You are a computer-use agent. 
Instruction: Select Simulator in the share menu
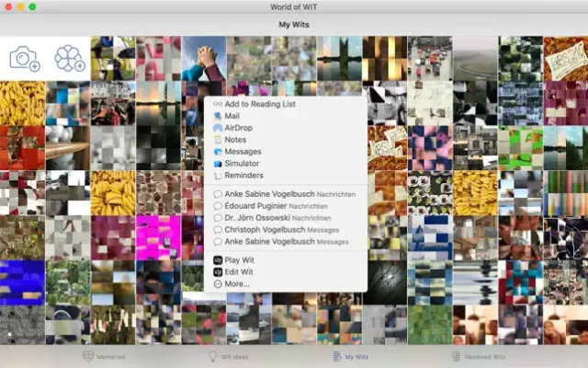243,164
